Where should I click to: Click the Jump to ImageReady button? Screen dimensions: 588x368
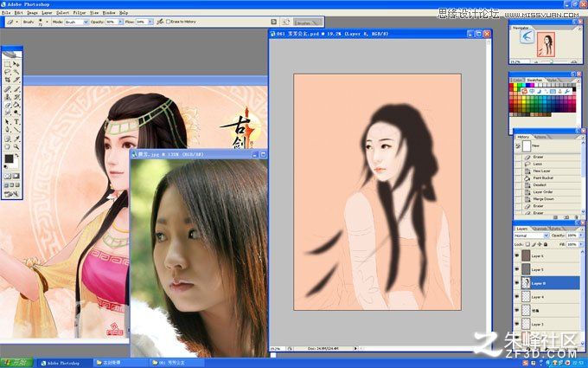(11, 194)
